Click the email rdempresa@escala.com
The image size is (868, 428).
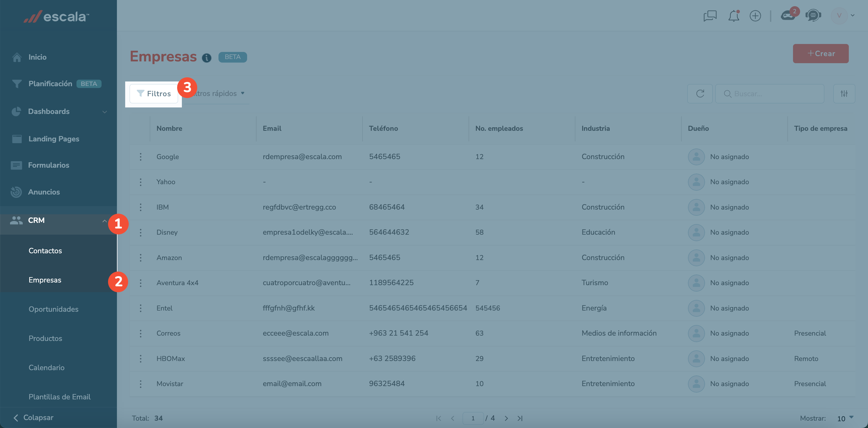click(302, 157)
